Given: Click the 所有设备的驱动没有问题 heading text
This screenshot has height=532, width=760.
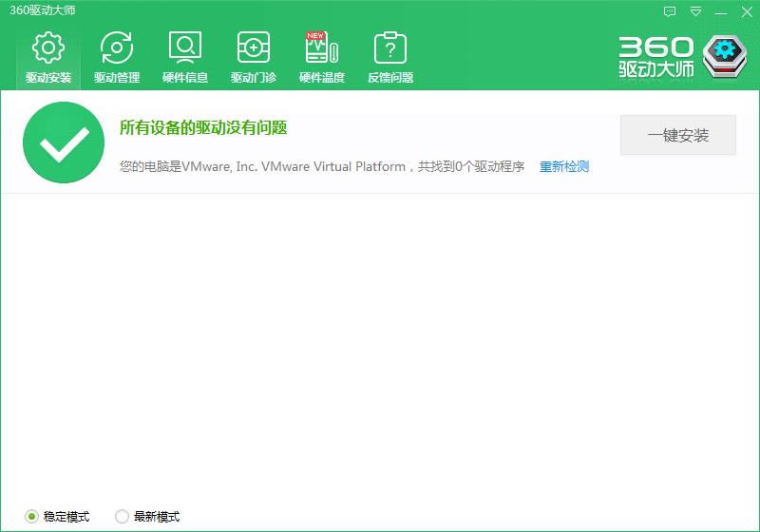Looking at the screenshot, I should pos(203,128).
